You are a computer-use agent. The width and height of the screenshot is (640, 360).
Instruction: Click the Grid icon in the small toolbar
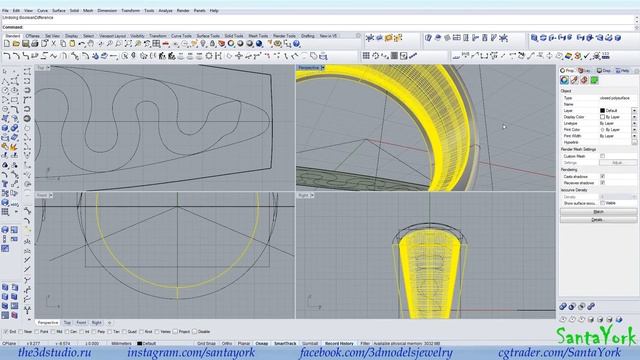366,56
